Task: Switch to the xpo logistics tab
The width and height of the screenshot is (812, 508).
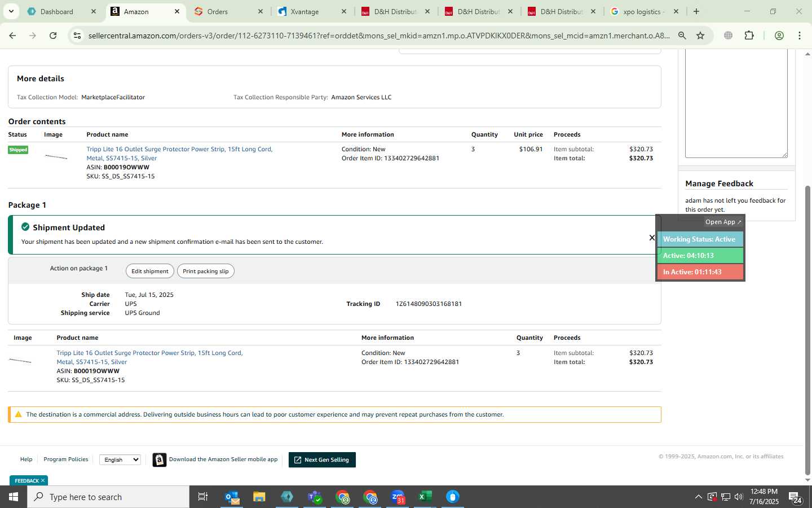Action: point(643,11)
